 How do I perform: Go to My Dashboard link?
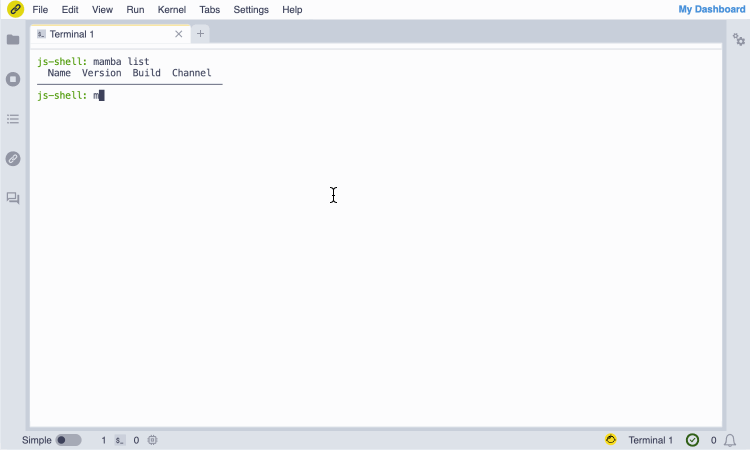(x=712, y=9)
